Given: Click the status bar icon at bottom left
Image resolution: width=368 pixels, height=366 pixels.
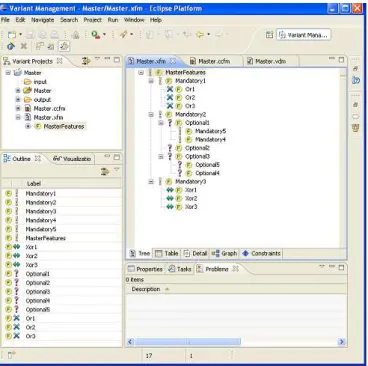Looking at the screenshot, I should coord(11,356).
